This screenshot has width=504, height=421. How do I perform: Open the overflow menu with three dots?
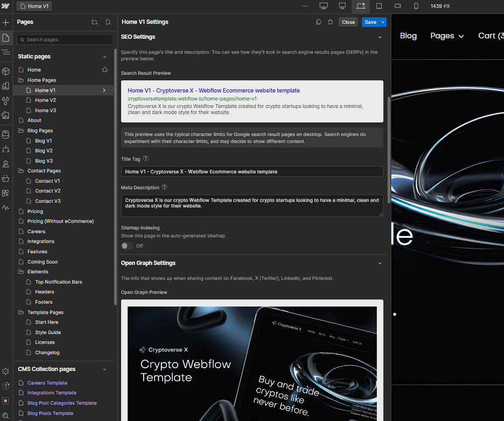tap(305, 6)
